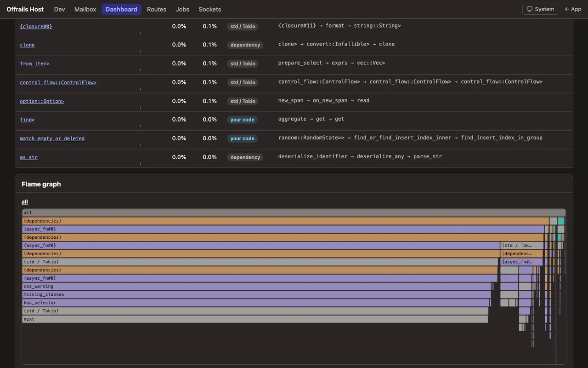Switch to the Routes tab

tap(157, 9)
